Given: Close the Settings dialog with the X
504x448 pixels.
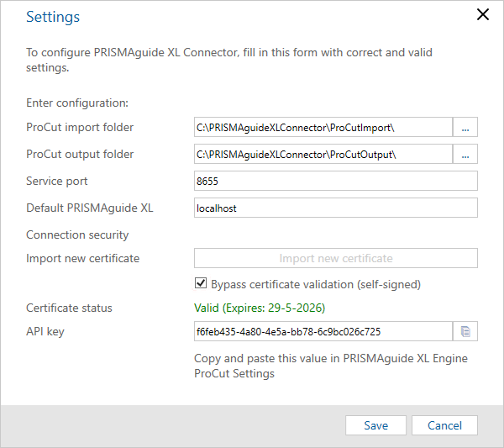Looking at the screenshot, I should pyautogui.click(x=483, y=14).
